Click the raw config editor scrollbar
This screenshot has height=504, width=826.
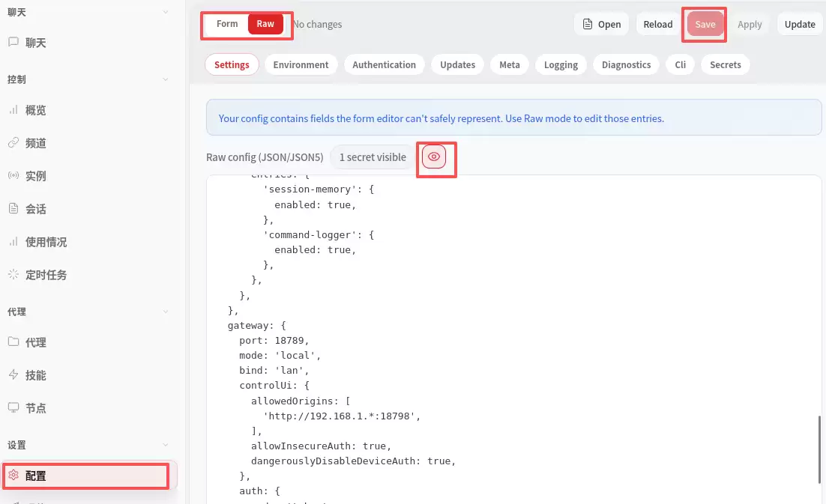click(x=819, y=449)
